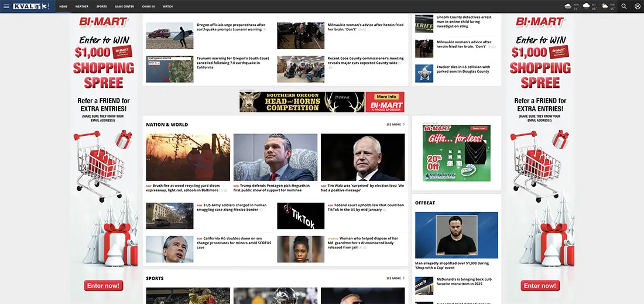Click the current weather cloud icon
The width and height of the screenshot is (644, 304).
tap(568, 6)
